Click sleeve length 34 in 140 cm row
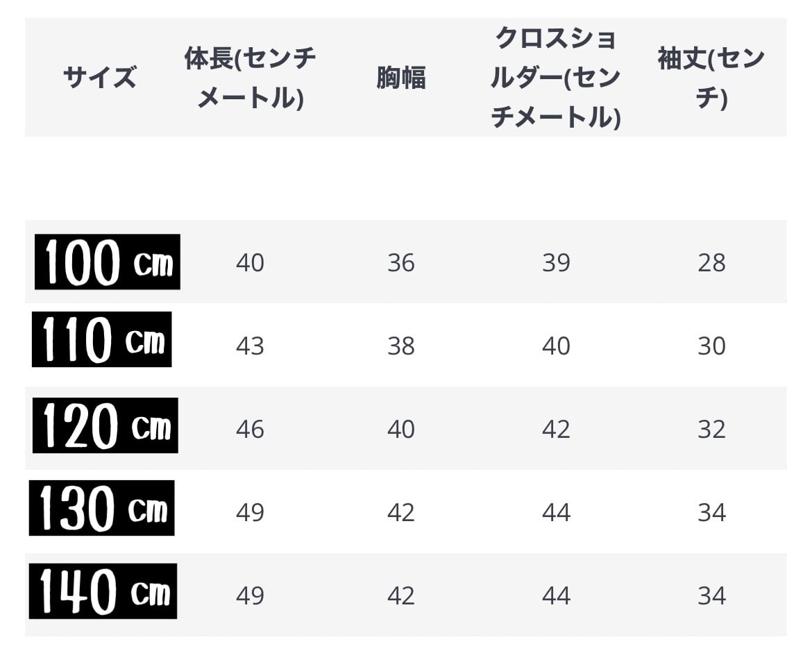Screen dimensions: 812x653 (x=711, y=596)
